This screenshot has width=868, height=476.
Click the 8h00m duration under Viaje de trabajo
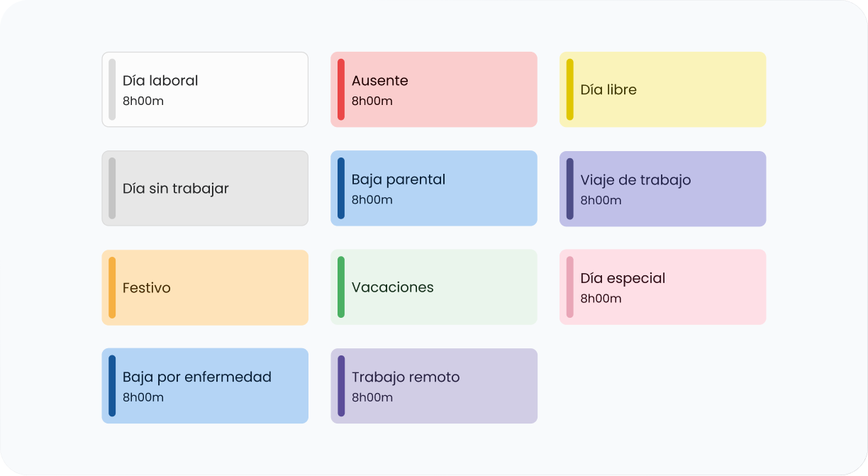[x=601, y=200]
